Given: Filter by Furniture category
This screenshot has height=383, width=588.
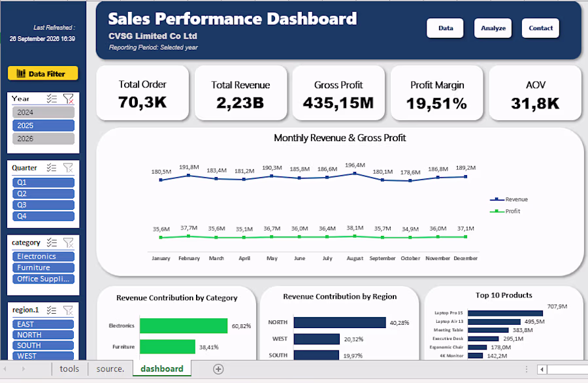Looking at the screenshot, I should [x=44, y=268].
